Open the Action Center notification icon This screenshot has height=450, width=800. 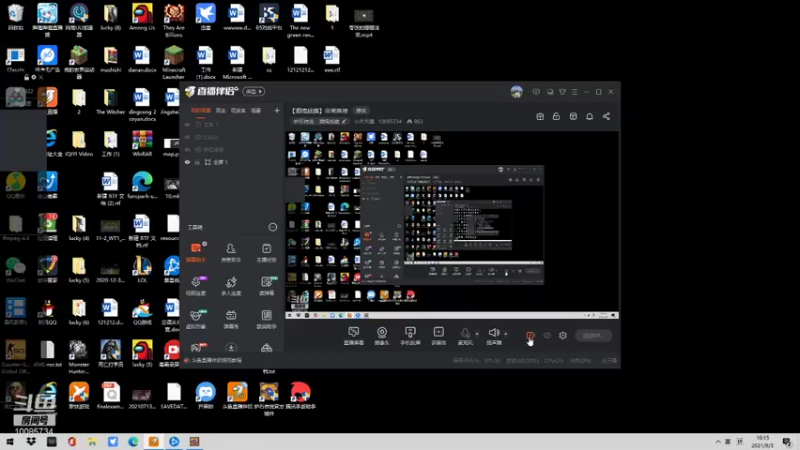pos(787,442)
